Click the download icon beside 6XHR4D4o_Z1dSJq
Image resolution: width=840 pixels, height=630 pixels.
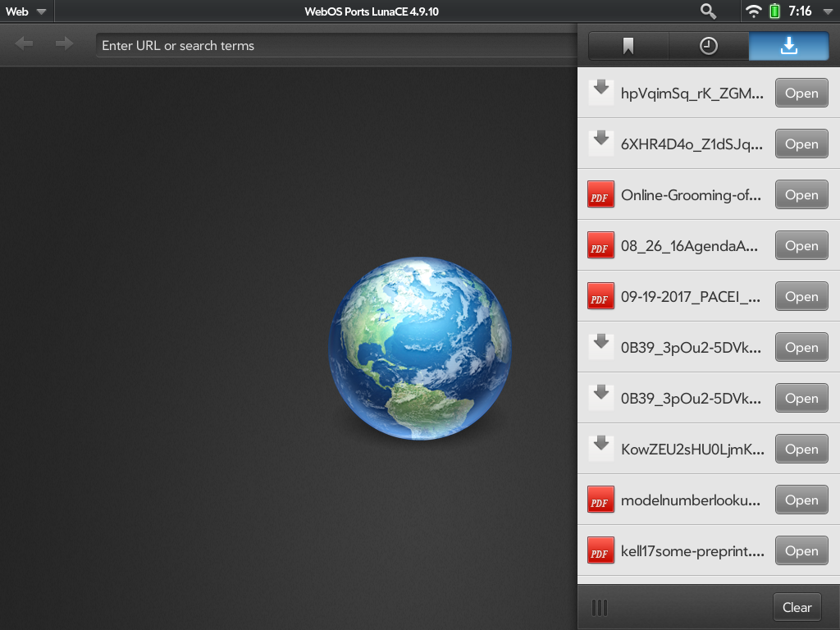pyautogui.click(x=601, y=143)
